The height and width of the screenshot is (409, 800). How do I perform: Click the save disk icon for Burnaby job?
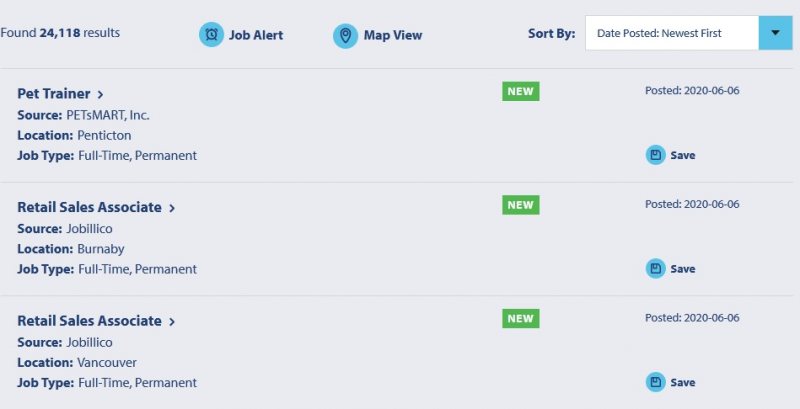coord(656,269)
